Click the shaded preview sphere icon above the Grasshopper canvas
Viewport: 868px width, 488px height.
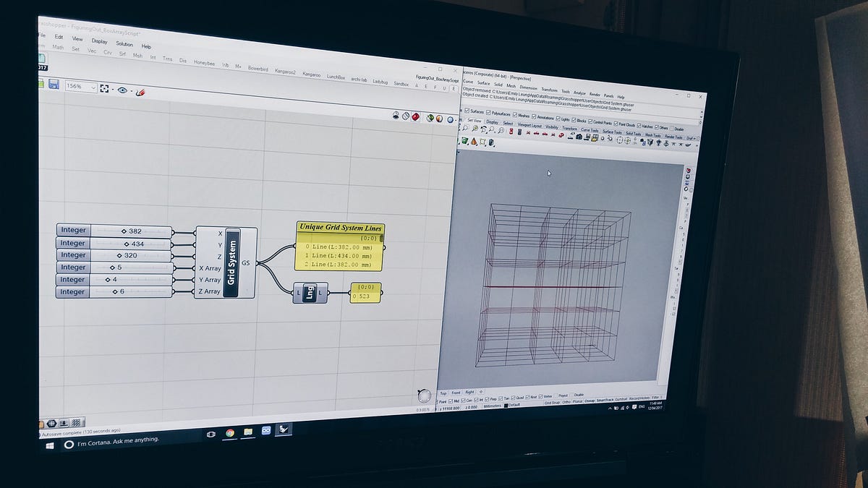click(439, 118)
